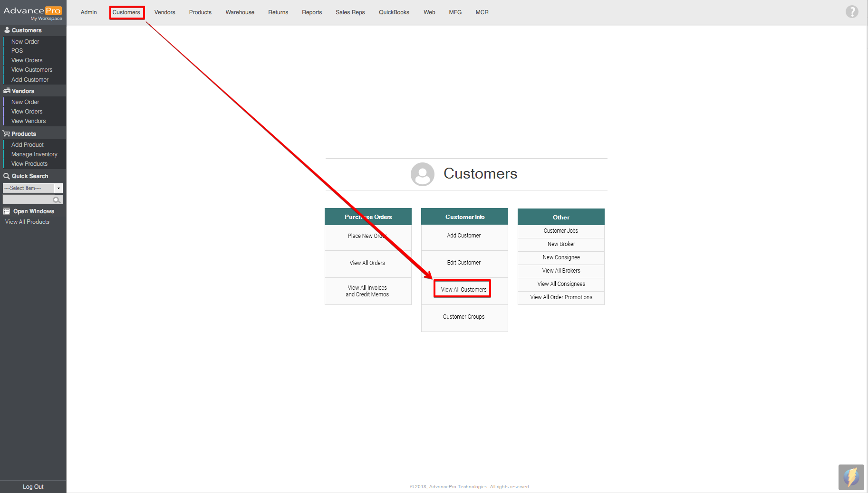This screenshot has width=868, height=493.
Task: Select View All Invoices and Credit Memos
Action: coord(367,291)
